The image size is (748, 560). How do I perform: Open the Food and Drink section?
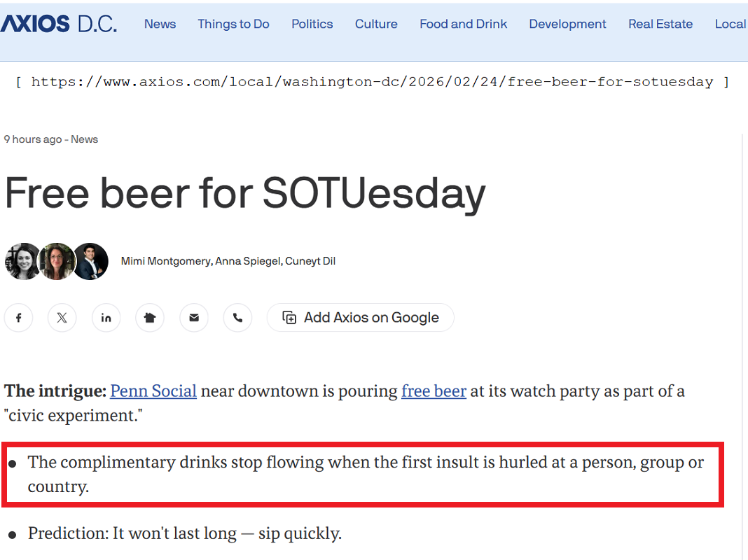(x=463, y=24)
